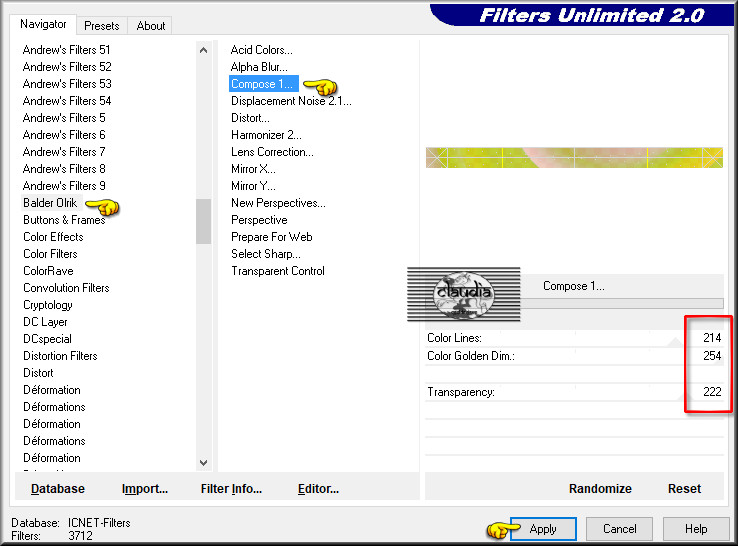Viewport: 738px width, 546px height.
Task: Choose Harmonizer 2... filter
Action: pyautogui.click(x=266, y=135)
